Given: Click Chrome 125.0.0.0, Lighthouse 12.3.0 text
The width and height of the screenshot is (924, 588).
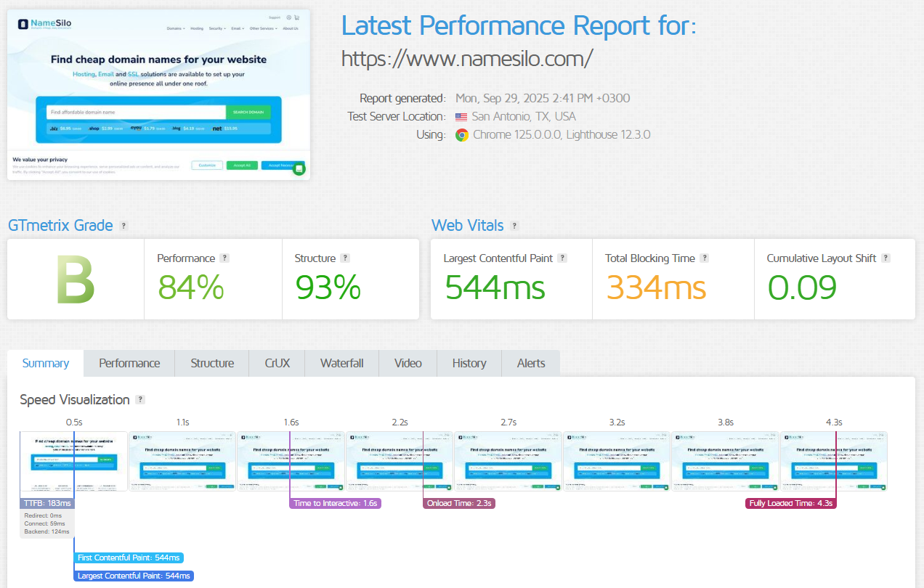Looking at the screenshot, I should tap(562, 134).
